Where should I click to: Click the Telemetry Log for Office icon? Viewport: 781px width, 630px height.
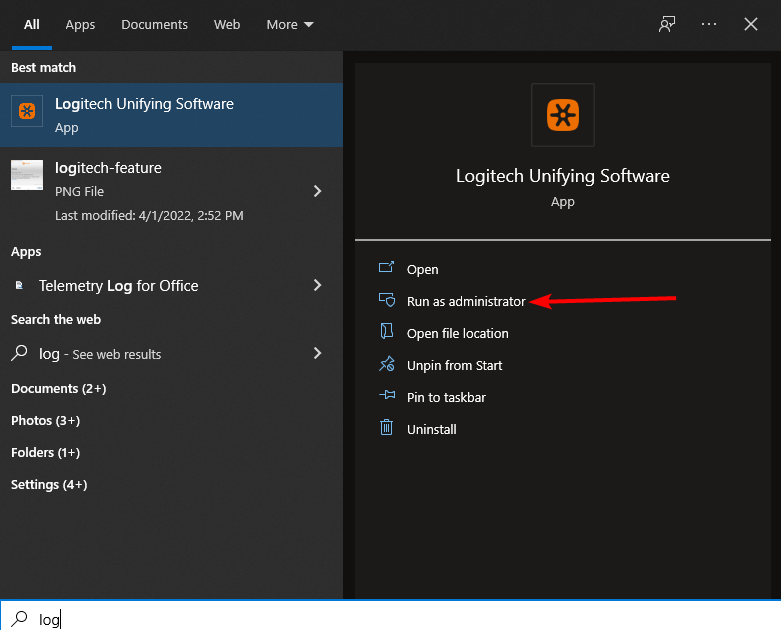click(x=19, y=286)
